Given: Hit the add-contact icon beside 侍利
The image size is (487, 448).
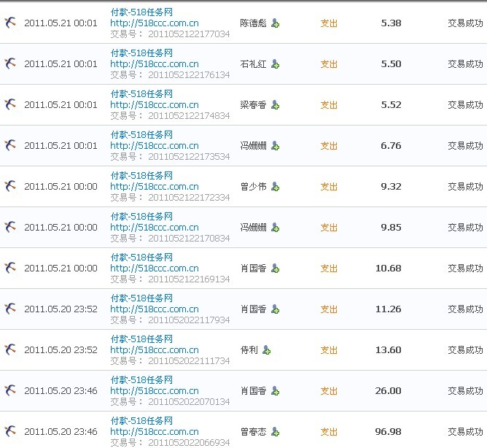Looking at the screenshot, I should 266,350.
